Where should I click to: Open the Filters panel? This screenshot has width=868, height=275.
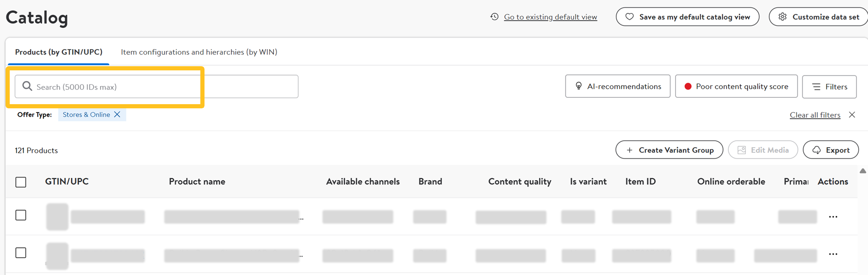coord(829,87)
